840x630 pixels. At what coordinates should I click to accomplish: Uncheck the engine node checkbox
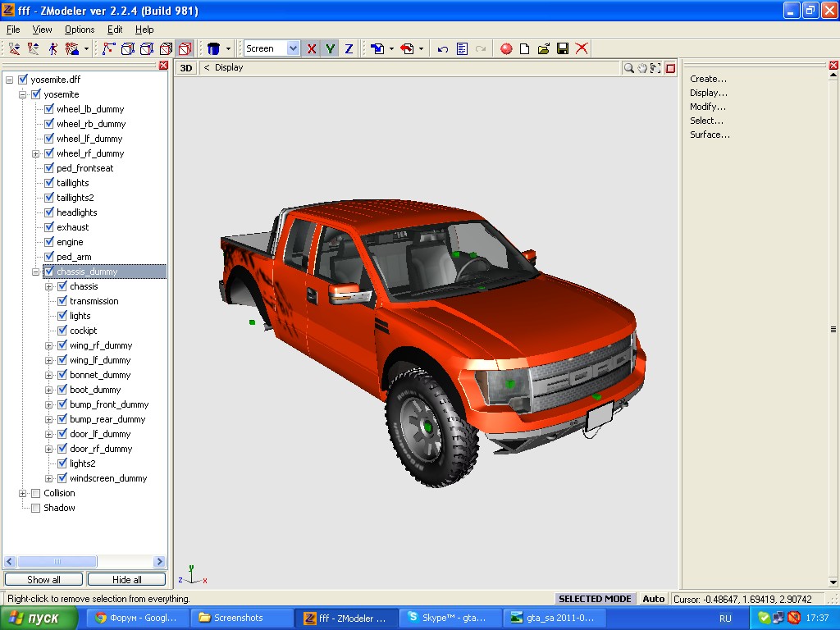(x=49, y=242)
